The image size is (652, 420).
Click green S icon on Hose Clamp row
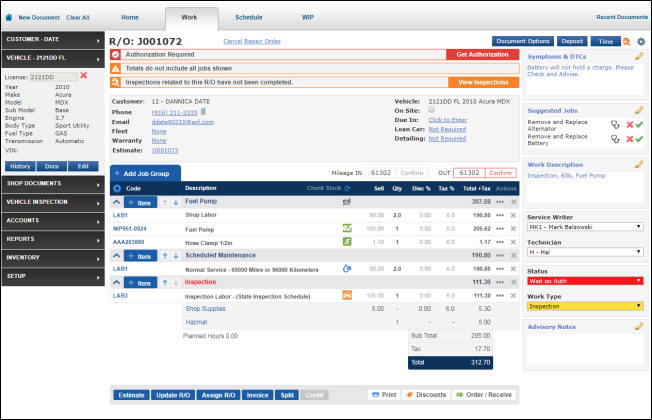coord(347,241)
